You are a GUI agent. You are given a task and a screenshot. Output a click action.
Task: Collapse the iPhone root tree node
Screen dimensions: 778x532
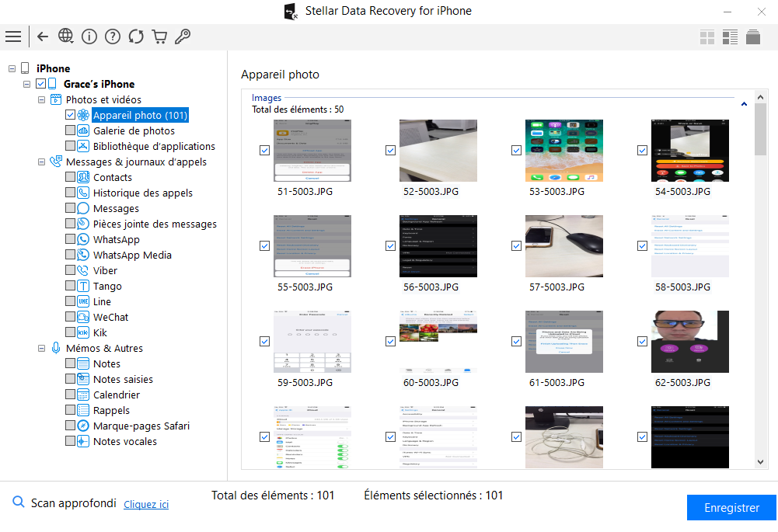coord(12,68)
